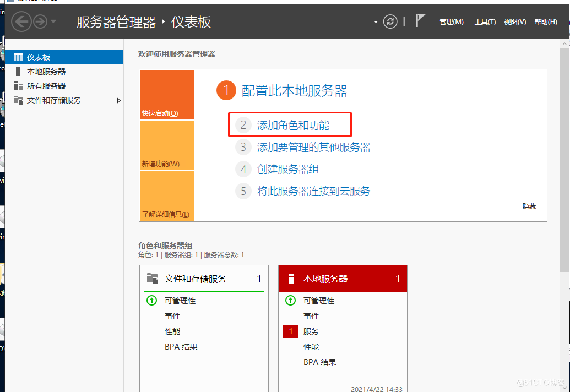Click BPA 结果 in 文件和存储服务 tile
The image size is (570, 392).
pos(181,347)
